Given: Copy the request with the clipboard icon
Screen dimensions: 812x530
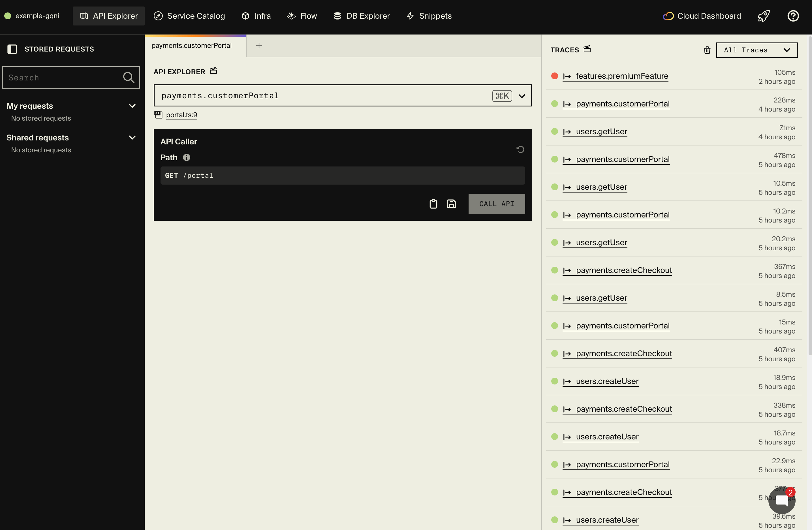Looking at the screenshot, I should [x=433, y=204].
